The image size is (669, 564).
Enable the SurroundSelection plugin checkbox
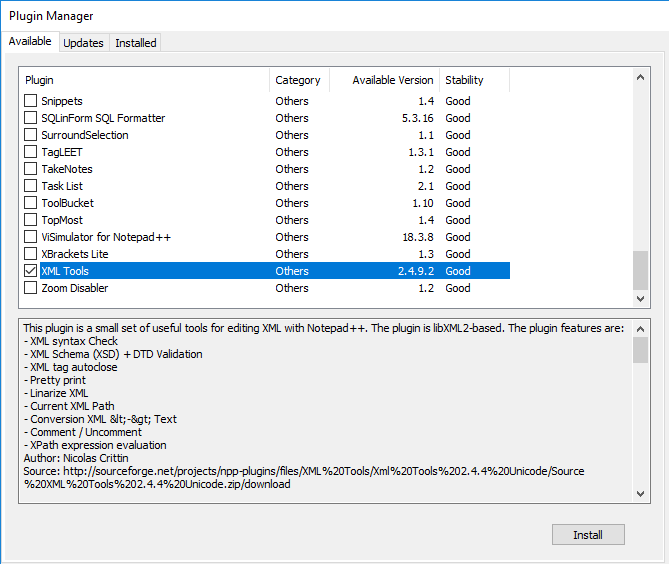(x=30, y=135)
